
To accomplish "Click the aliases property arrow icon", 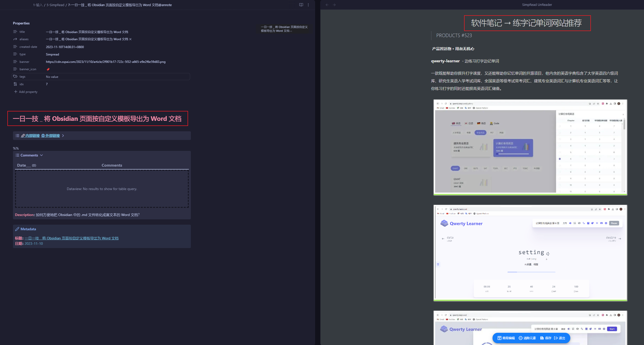I will pos(15,39).
